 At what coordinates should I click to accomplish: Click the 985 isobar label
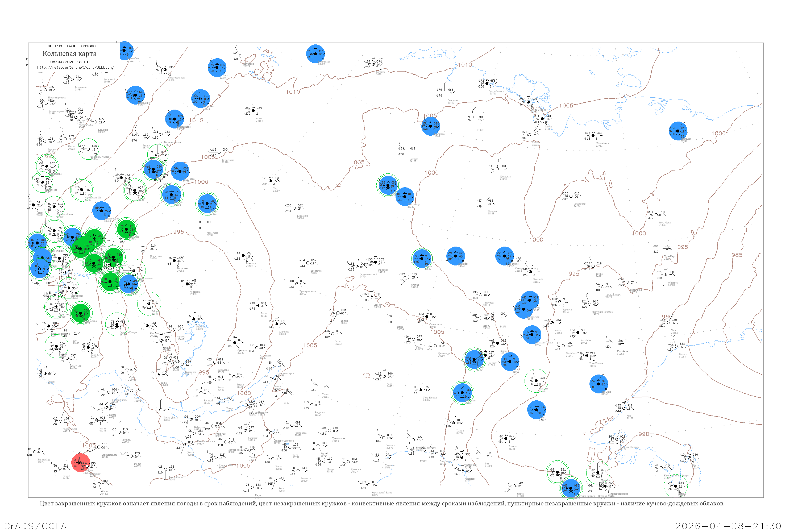[x=737, y=255]
